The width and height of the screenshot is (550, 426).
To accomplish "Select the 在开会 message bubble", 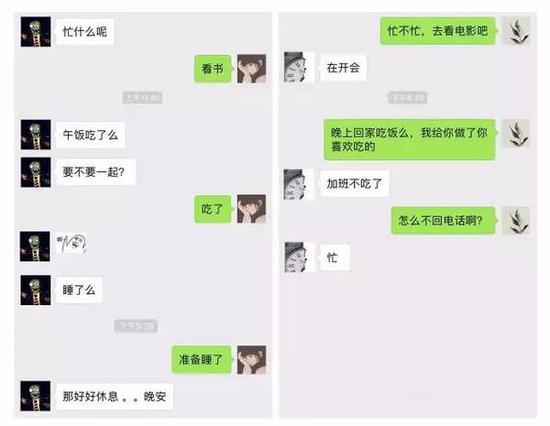I will point(344,67).
